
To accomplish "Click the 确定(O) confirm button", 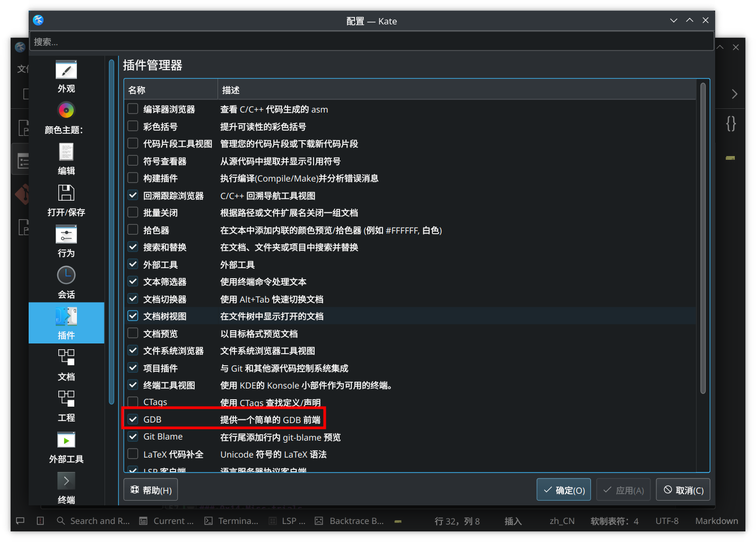I will coord(563,489).
